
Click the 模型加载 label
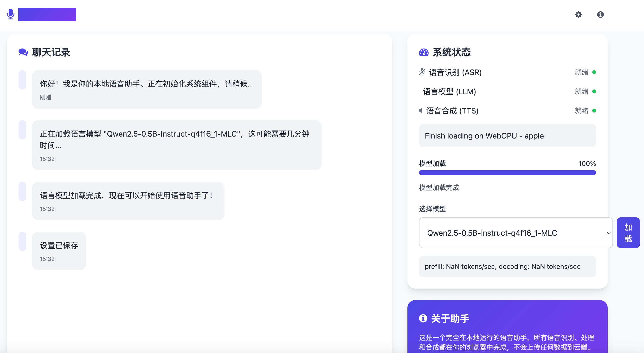432,163
